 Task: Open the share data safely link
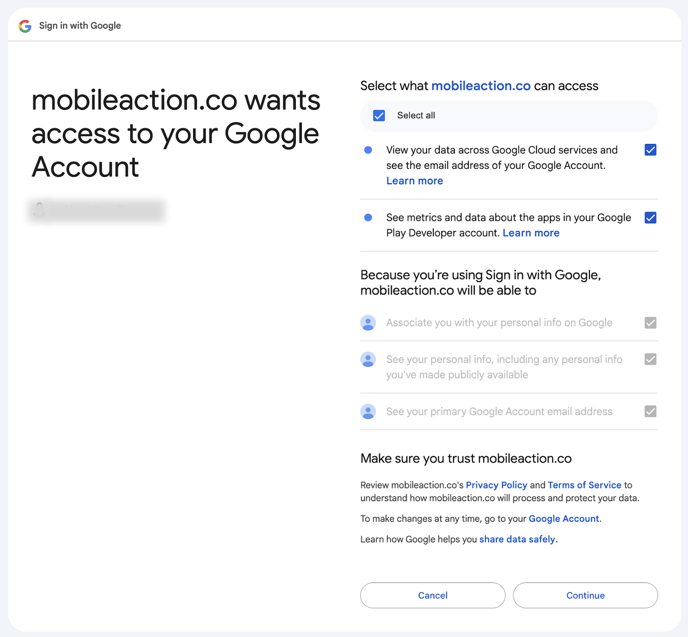[517, 539]
